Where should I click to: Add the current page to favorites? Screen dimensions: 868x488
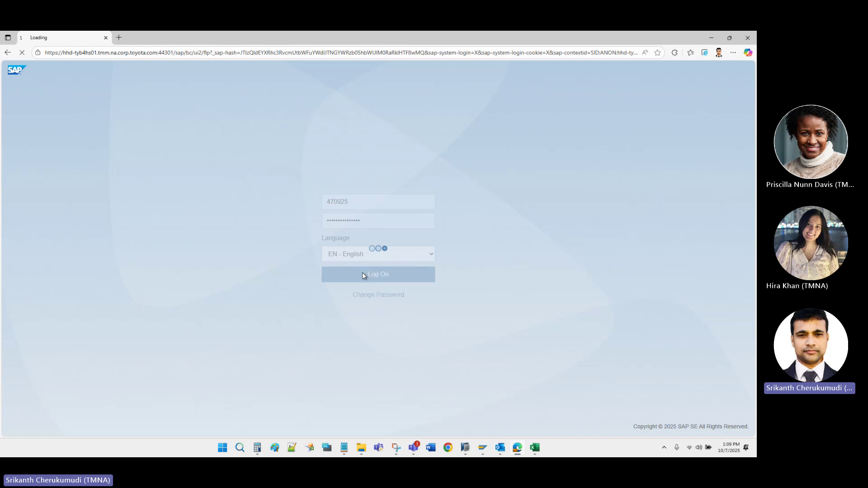pos(658,52)
